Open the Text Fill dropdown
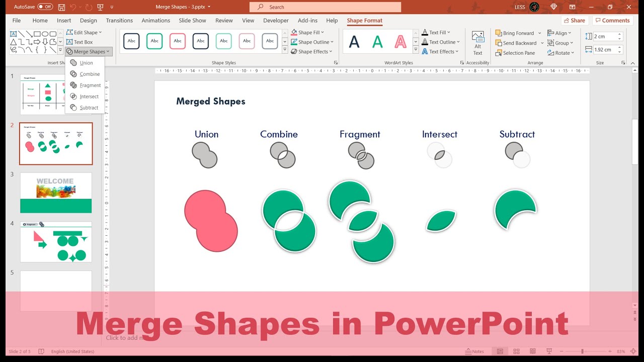This screenshot has height=362, width=644. pyautogui.click(x=436, y=32)
